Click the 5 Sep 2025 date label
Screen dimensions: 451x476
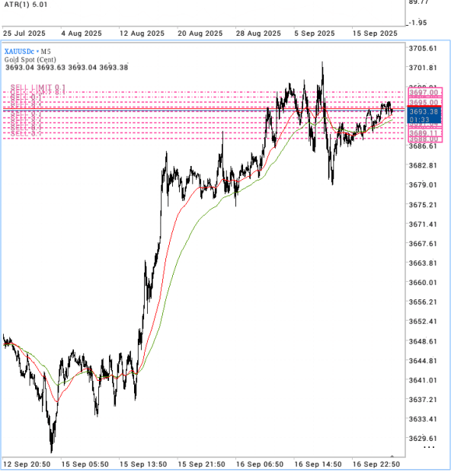point(315,34)
